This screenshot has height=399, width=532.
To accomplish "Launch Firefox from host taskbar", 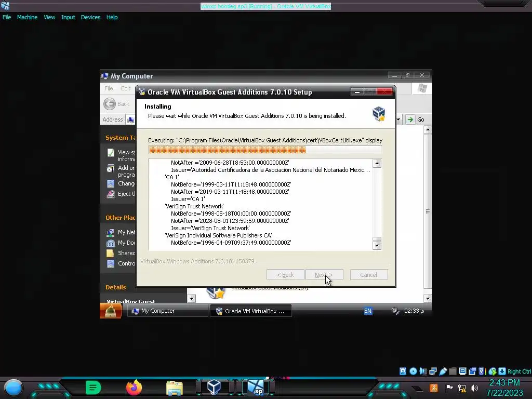I will click(x=134, y=388).
